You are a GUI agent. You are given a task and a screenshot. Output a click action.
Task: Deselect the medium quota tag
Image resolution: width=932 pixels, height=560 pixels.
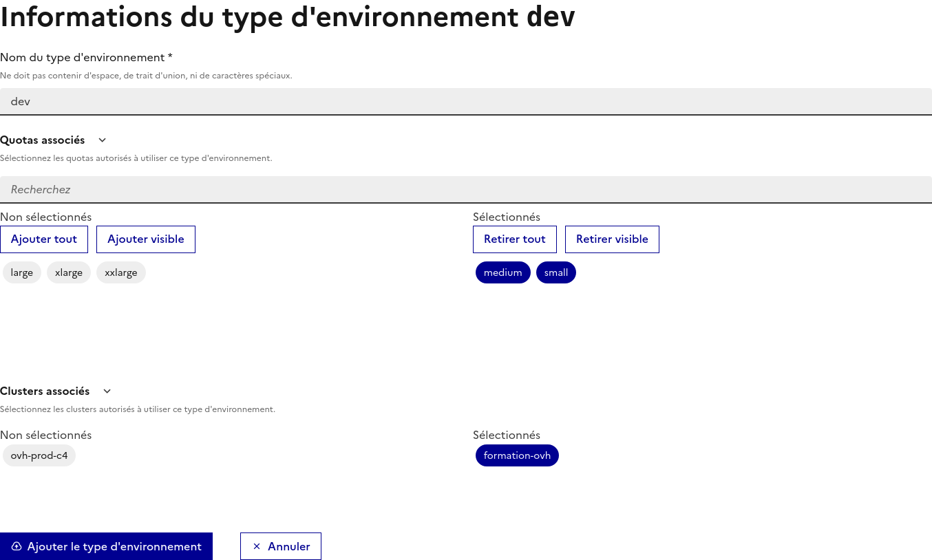tap(502, 272)
